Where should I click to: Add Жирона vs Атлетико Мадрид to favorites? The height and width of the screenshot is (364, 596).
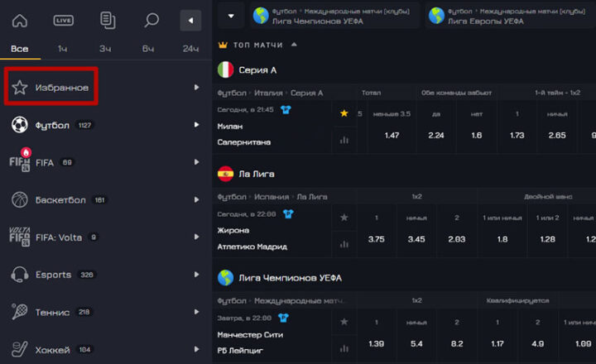344,218
